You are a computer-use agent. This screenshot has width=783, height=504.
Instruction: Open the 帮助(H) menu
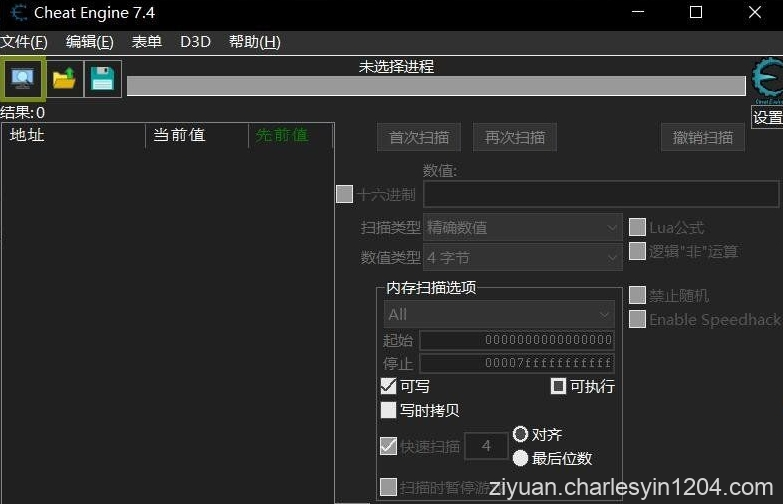click(255, 42)
